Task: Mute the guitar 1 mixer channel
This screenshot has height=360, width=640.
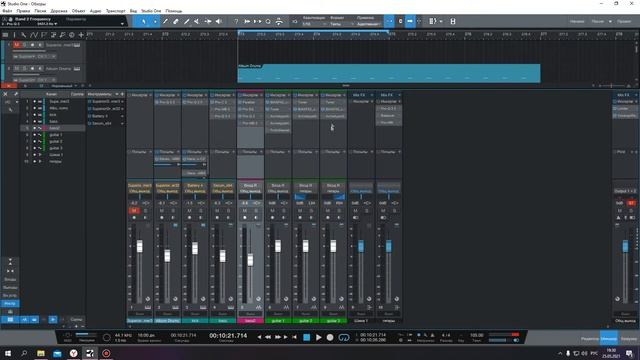Action: click(x=272, y=211)
